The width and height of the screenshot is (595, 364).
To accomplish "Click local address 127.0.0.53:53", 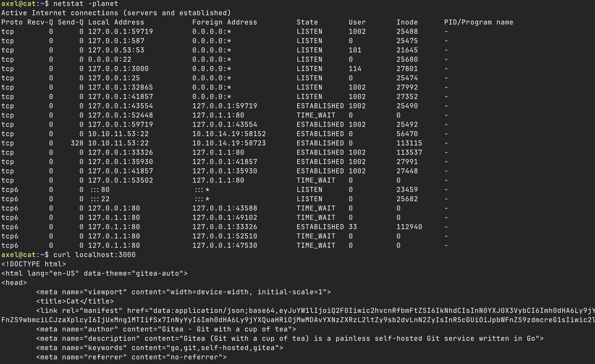I will click(116, 50).
